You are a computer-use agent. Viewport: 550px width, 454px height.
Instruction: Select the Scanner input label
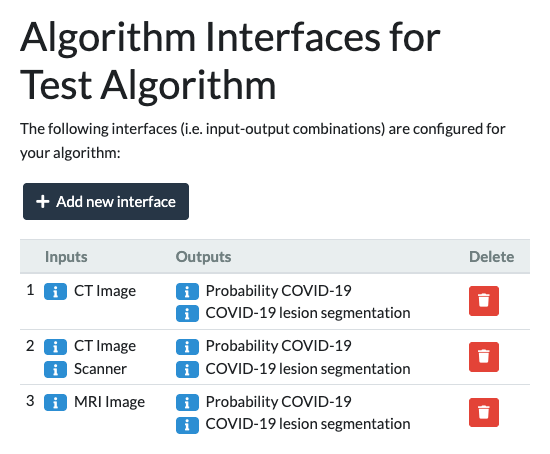pyautogui.click(x=100, y=369)
